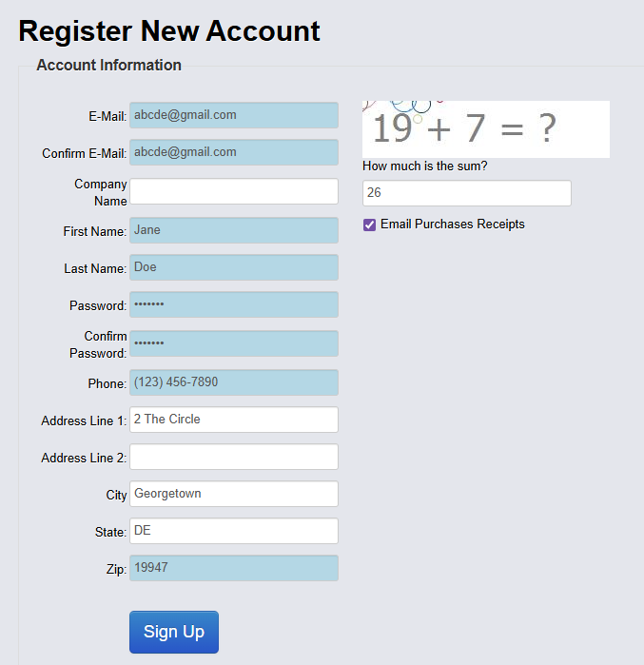Click the empty Company Name field

point(234,191)
